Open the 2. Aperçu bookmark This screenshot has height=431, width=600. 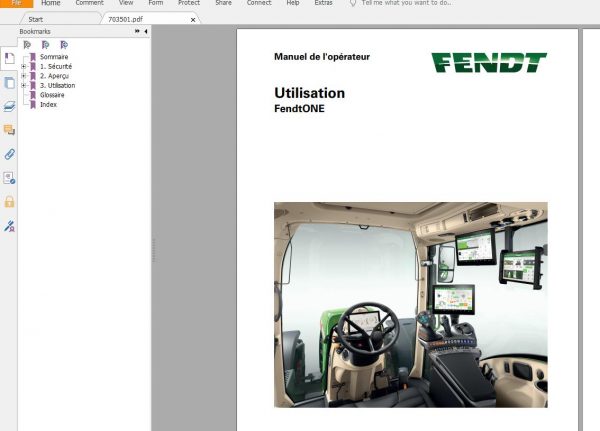(x=54, y=76)
